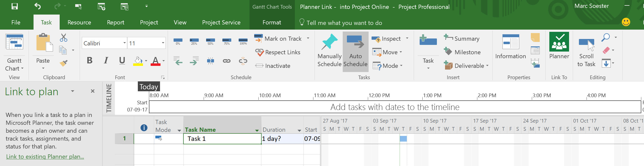Unlink tasks with the broken chain icon

coord(243,61)
